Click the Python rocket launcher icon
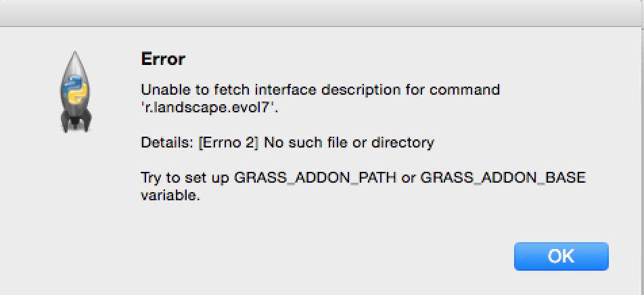 click(x=76, y=92)
